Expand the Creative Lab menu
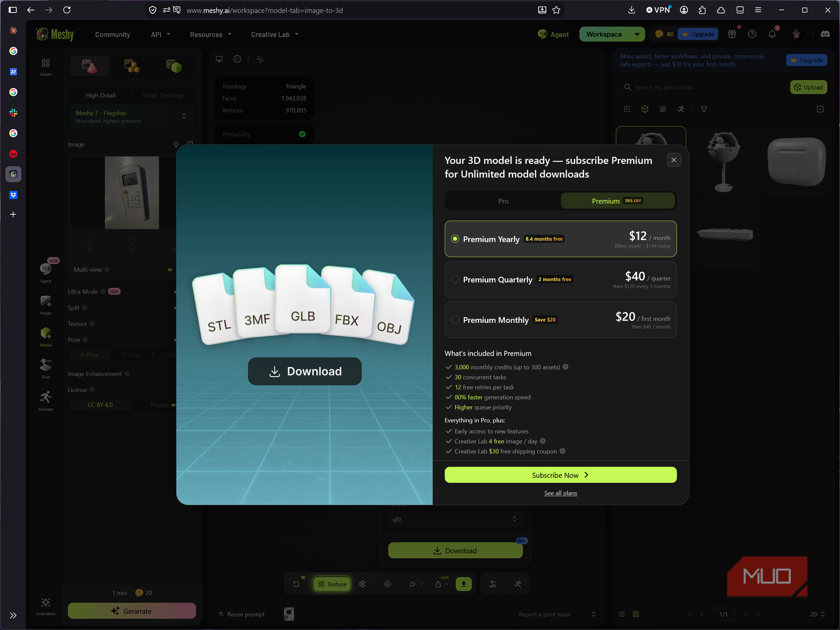The height and width of the screenshot is (630, 840). click(x=275, y=35)
